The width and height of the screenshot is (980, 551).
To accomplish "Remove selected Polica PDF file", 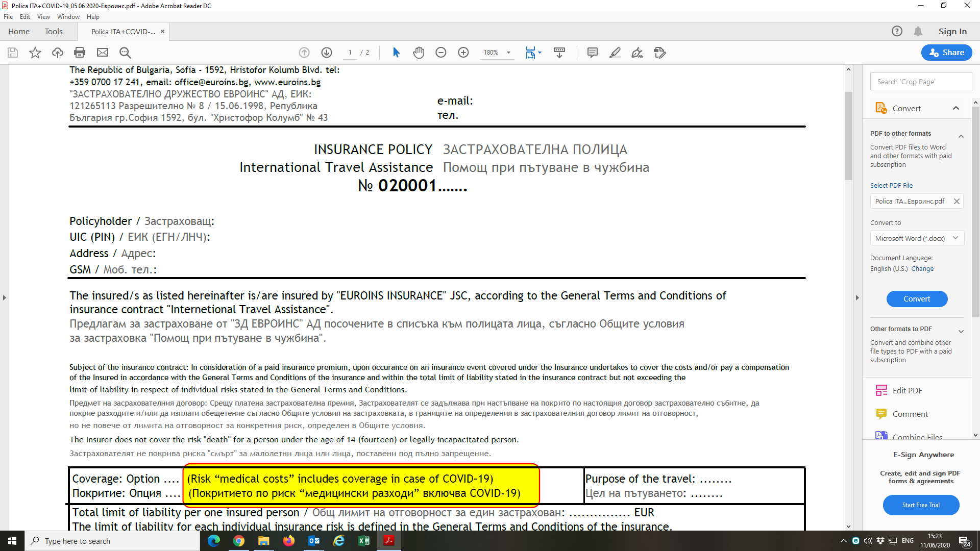I will pyautogui.click(x=957, y=202).
